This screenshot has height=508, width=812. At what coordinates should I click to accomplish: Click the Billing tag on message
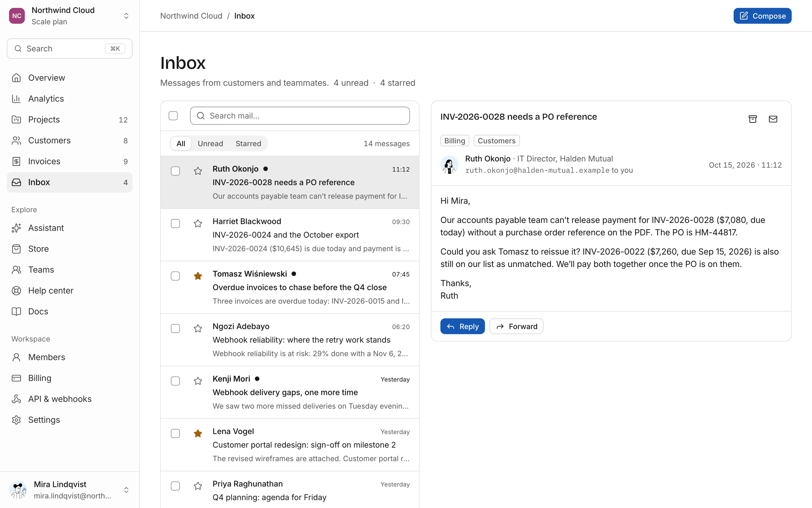point(455,141)
